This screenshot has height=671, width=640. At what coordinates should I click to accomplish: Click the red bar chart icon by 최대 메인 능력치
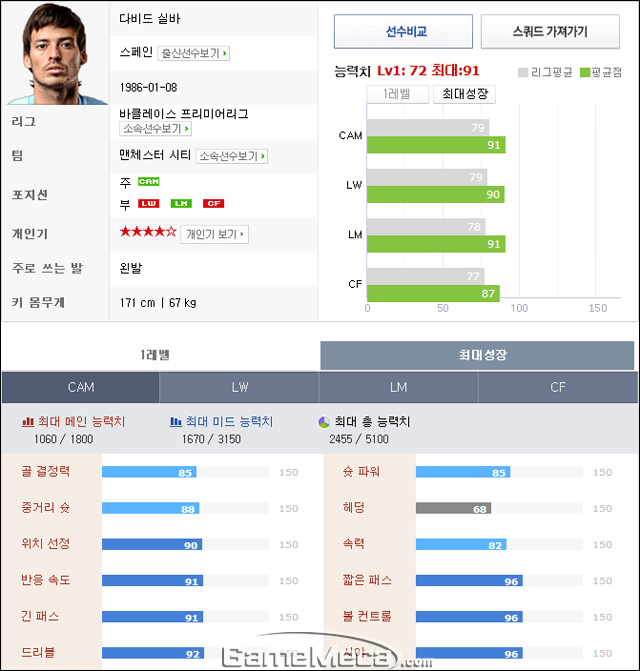28,422
